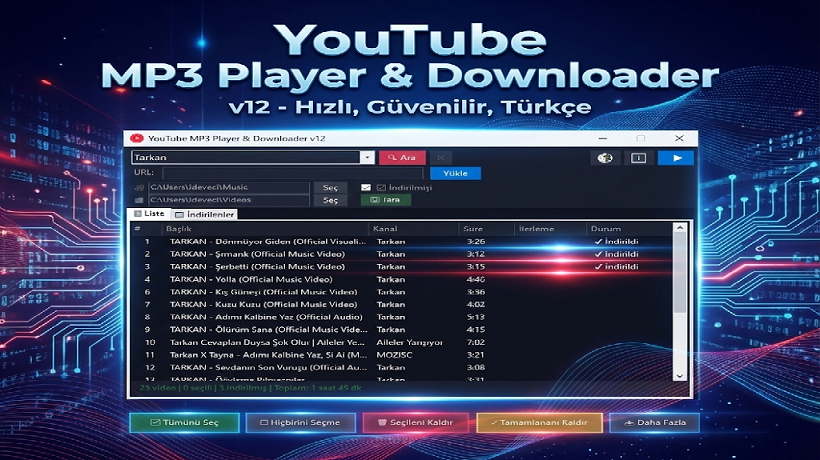Click the 4:40 duration cell
Viewport: 820px width, 460px height.
pyautogui.click(x=476, y=279)
